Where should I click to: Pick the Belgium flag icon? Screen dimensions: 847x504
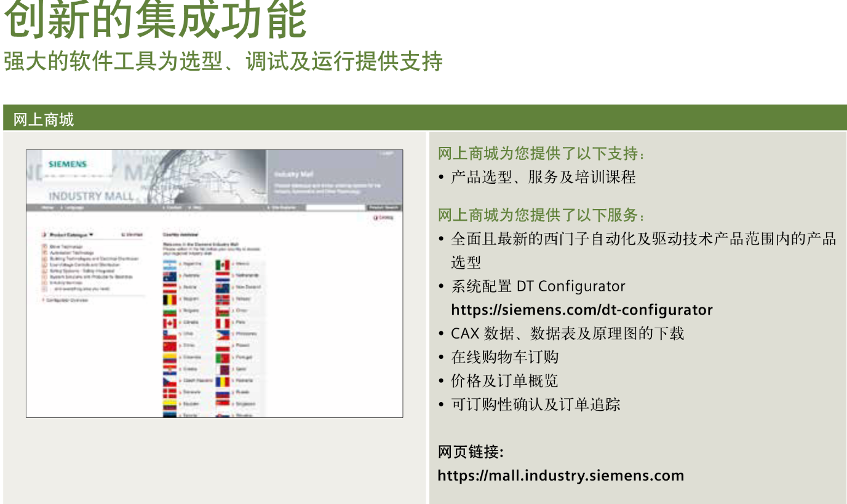pyautogui.click(x=170, y=299)
